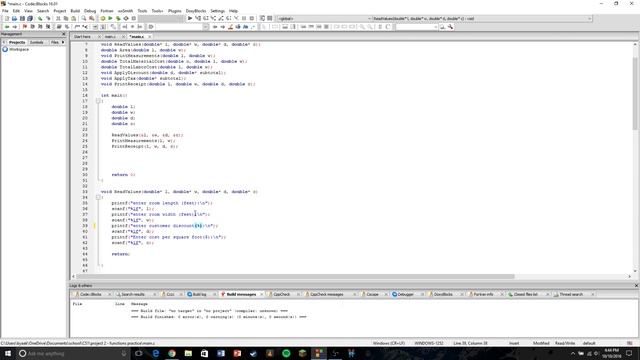
Task: Click the green Run icon
Action: click(110, 19)
